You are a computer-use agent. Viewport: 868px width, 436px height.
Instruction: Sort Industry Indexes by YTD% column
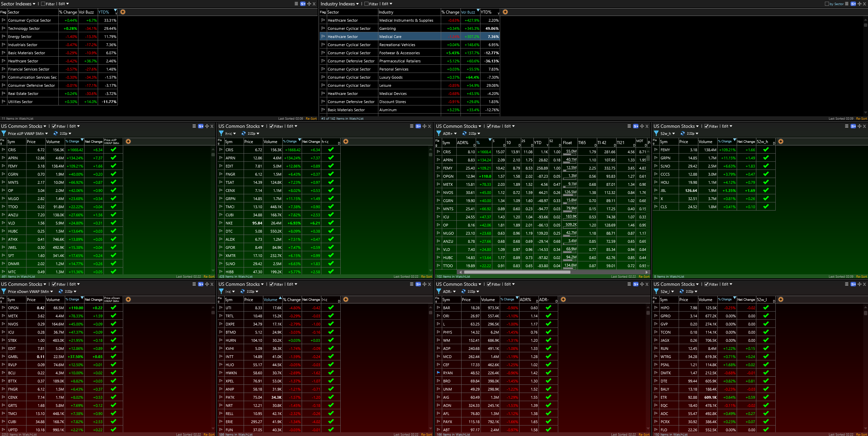(x=486, y=12)
